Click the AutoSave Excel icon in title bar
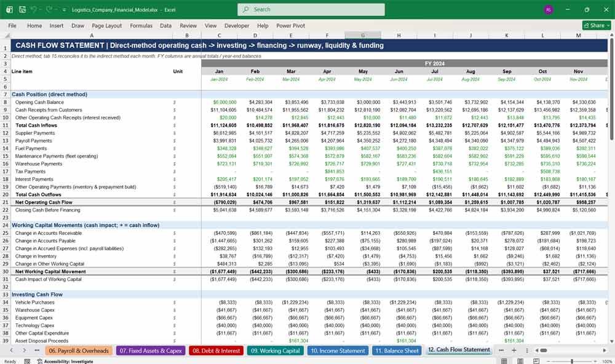615x364 pixels. point(9,9)
